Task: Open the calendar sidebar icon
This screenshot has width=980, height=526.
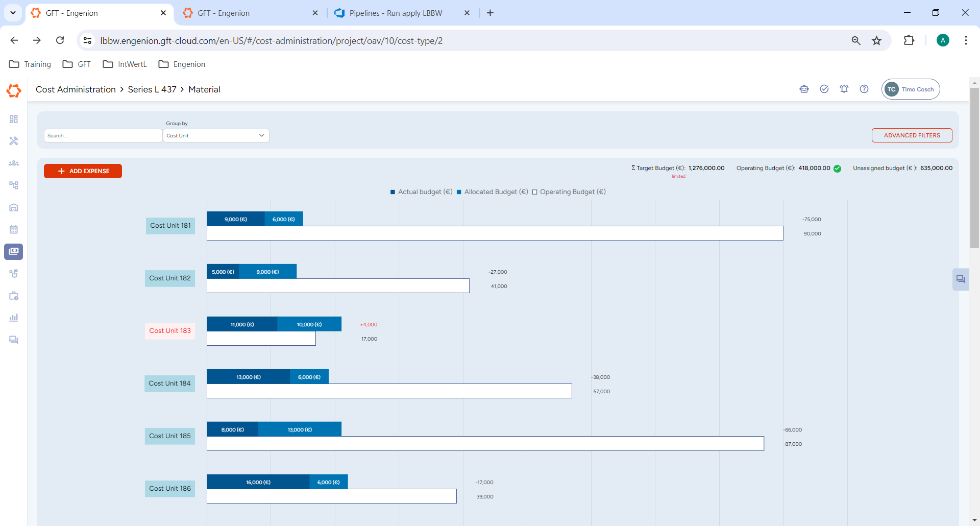Action: (x=14, y=229)
